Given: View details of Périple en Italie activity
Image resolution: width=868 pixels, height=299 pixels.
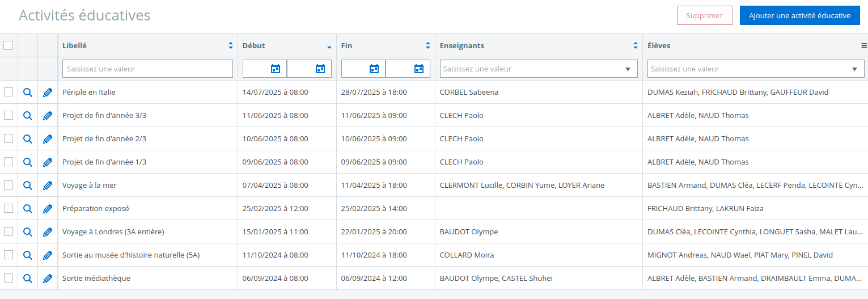Looking at the screenshot, I should (x=27, y=92).
